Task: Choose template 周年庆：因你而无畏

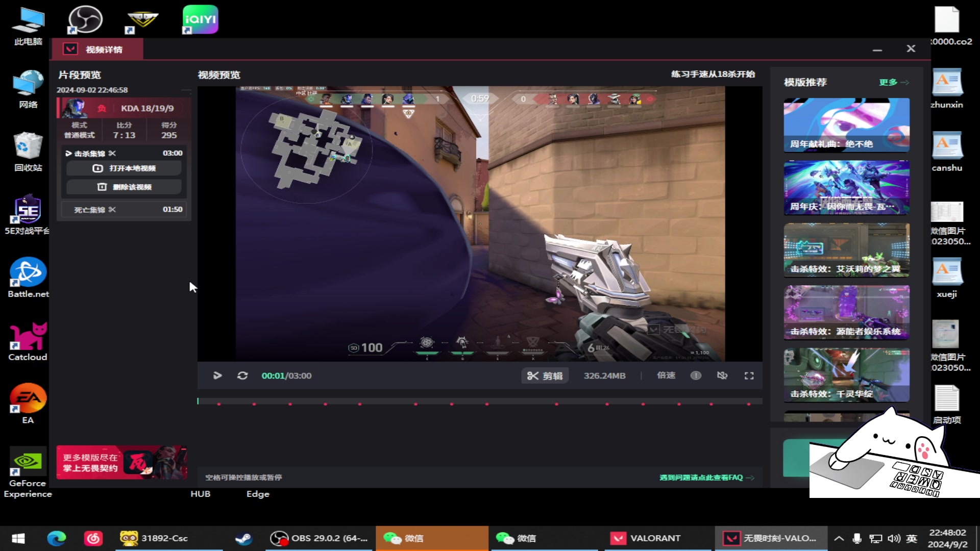Action: pos(846,188)
